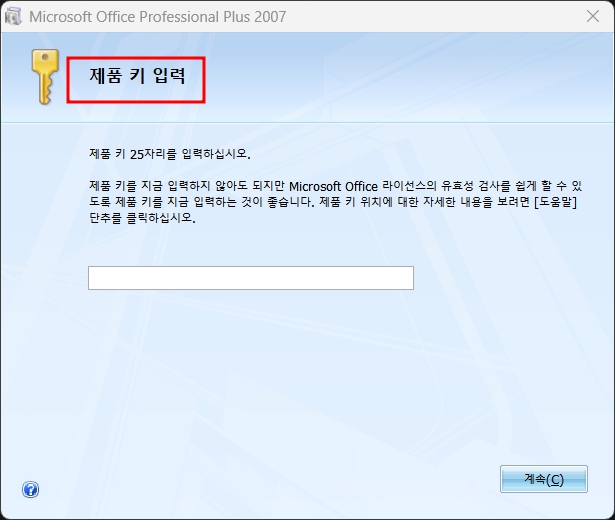Click the '제품 키 25자리를 입력하십시오.' text

169,154
